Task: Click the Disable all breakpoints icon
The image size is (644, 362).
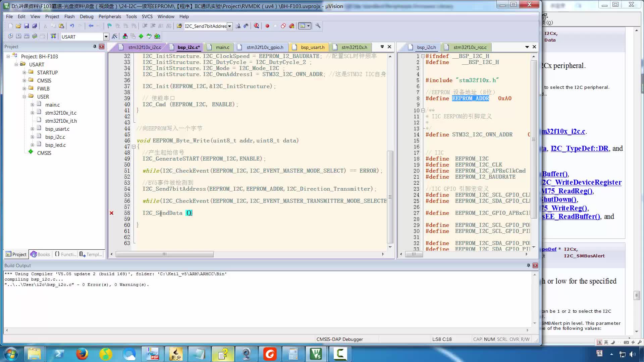Action: coord(283,26)
